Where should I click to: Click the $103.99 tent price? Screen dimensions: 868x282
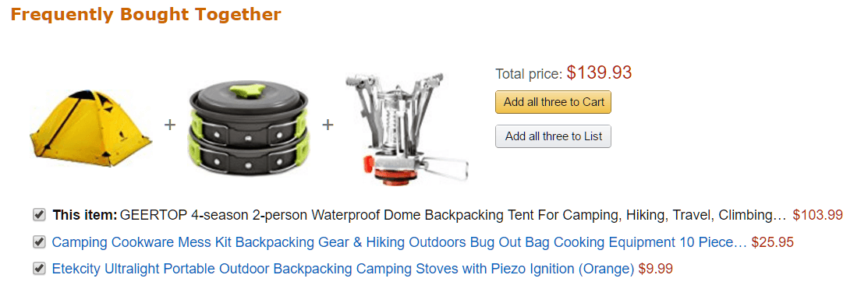tap(817, 215)
